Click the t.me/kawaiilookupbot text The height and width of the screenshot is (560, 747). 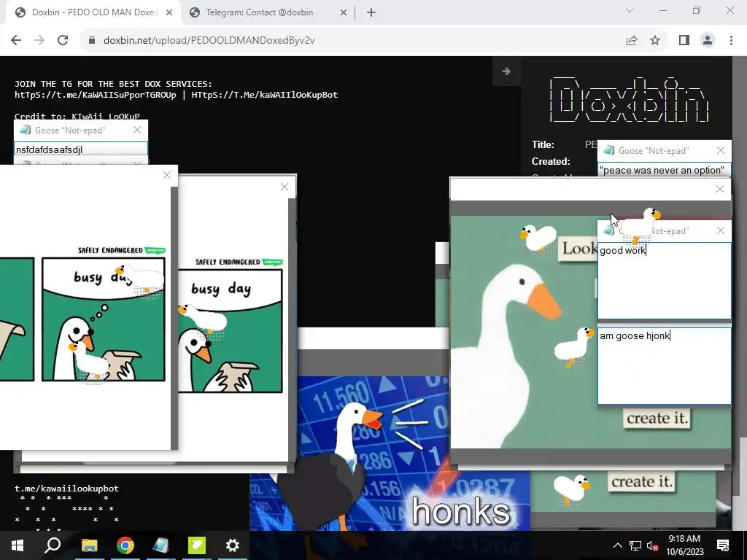[x=66, y=488]
